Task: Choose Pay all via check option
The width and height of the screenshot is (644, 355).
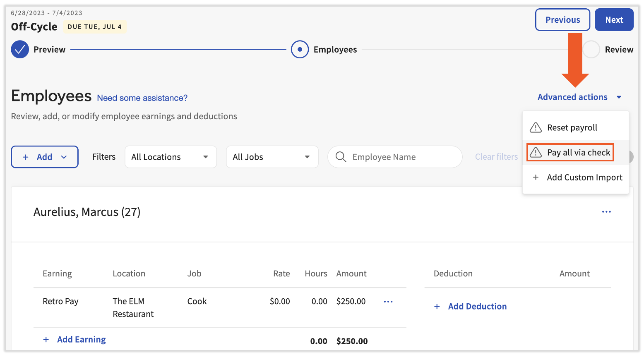Action: pyautogui.click(x=578, y=152)
